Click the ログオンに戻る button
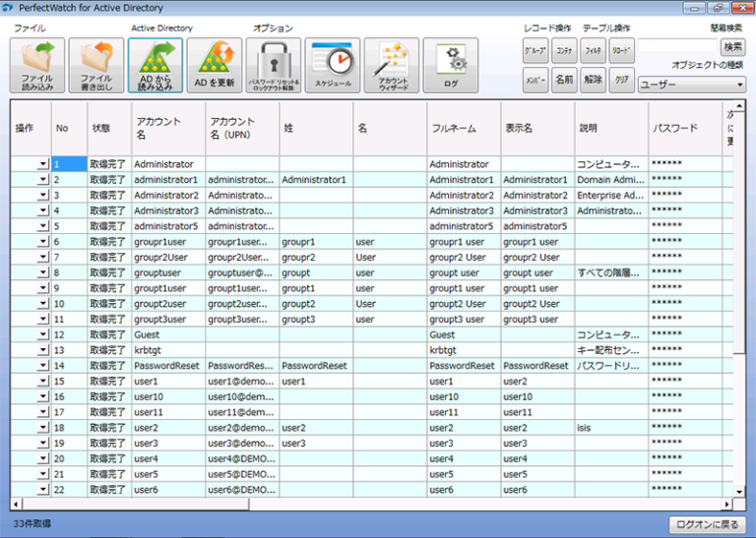 [x=707, y=524]
